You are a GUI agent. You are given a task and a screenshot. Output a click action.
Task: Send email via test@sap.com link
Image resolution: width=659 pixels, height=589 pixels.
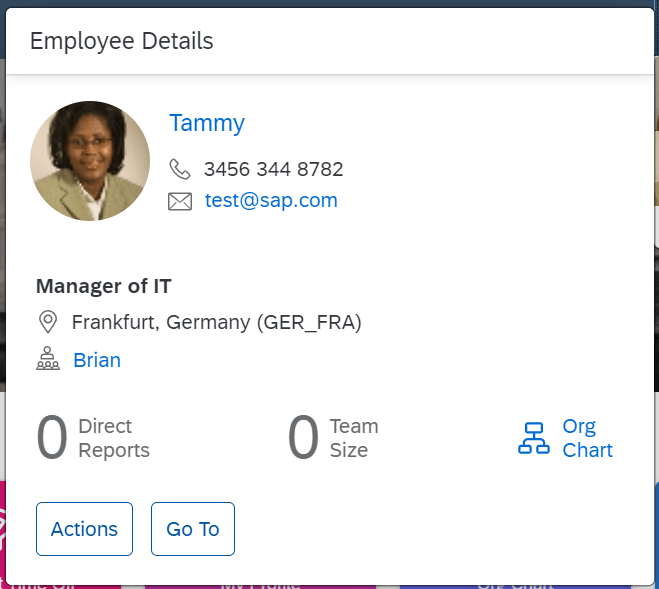pos(271,200)
